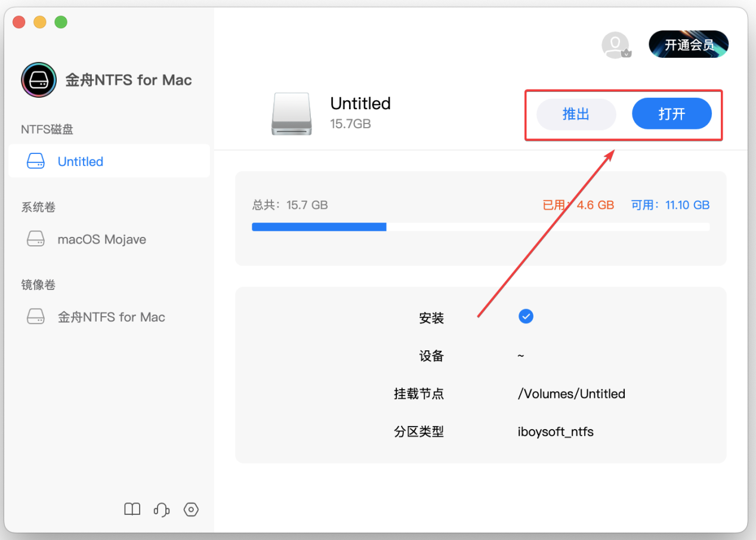Image resolution: width=756 pixels, height=540 pixels.
Task: Click the drive icon next to sidebar Untitled
Action: (x=36, y=161)
